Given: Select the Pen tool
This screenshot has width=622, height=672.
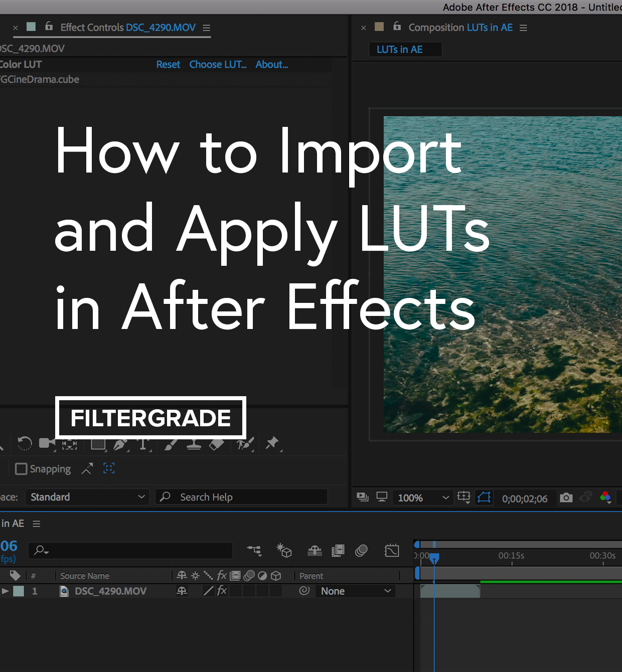Looking at the screenshot, I should [x=120, y=444].
